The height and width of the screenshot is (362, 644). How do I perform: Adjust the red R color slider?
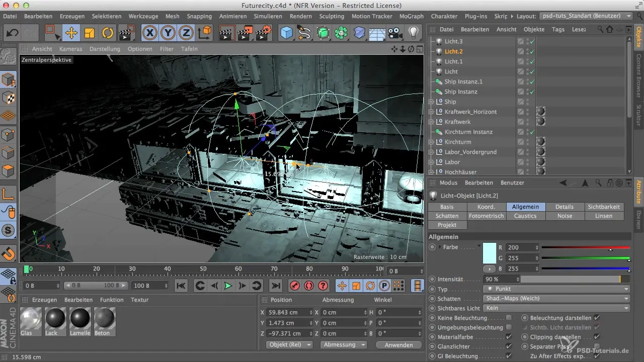pos(586,248)
